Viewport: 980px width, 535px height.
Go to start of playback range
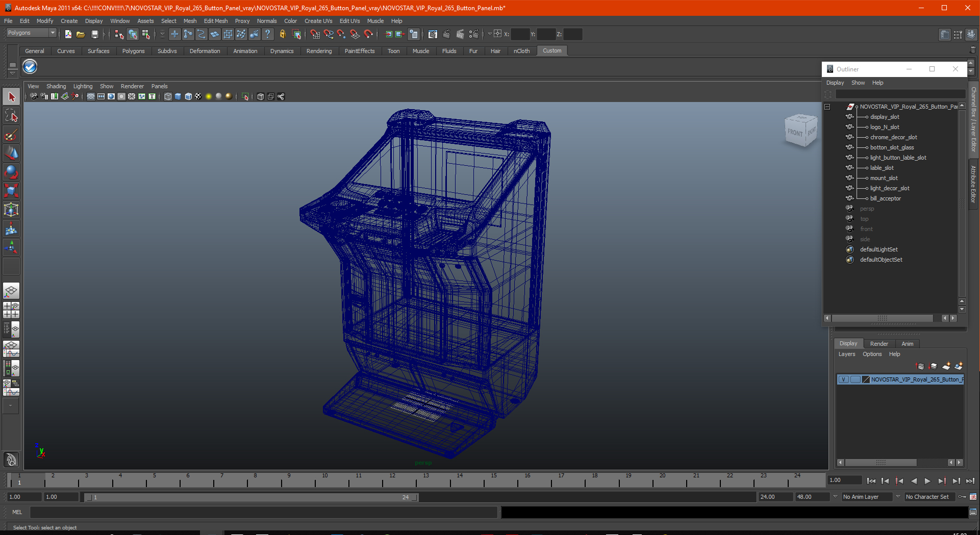871,481
